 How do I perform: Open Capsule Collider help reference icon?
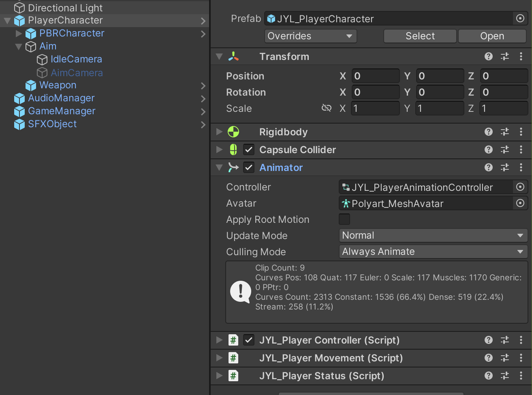click(489, 149)
